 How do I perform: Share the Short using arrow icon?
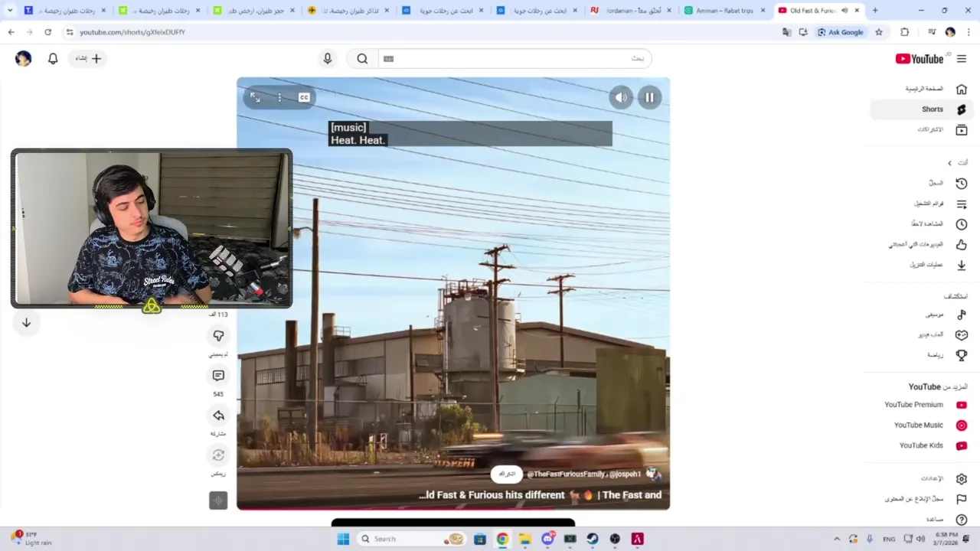point(218,416)
